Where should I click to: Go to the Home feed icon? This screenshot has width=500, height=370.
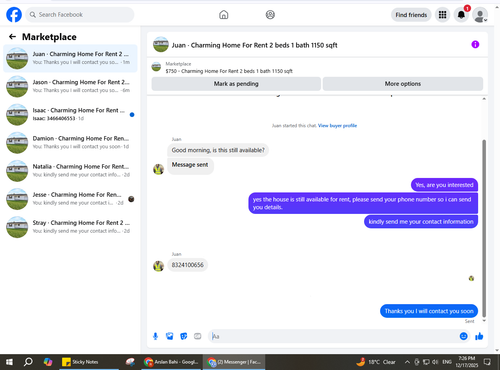(224, 15)
